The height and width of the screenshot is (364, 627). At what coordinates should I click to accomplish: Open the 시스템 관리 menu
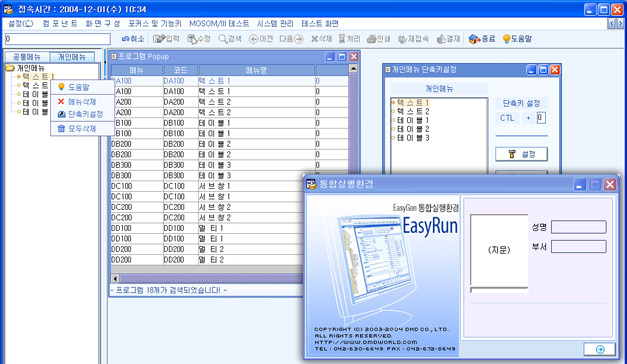coord(275,24)
